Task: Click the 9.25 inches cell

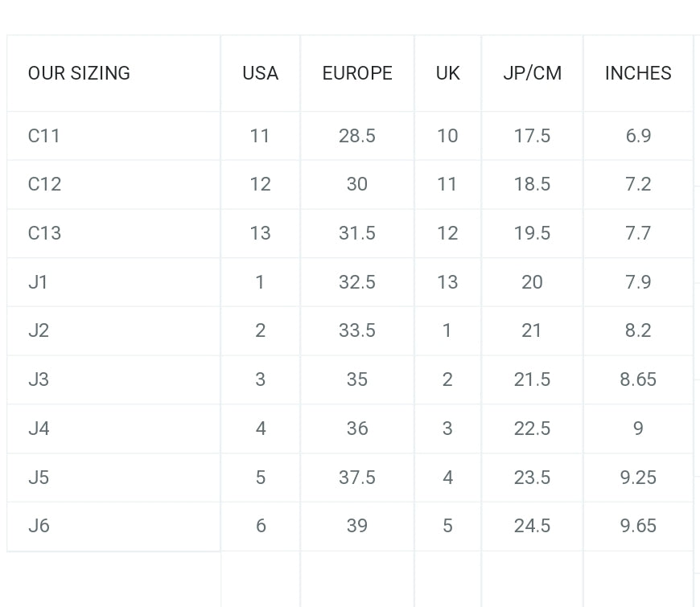Action: pos(638,478)
